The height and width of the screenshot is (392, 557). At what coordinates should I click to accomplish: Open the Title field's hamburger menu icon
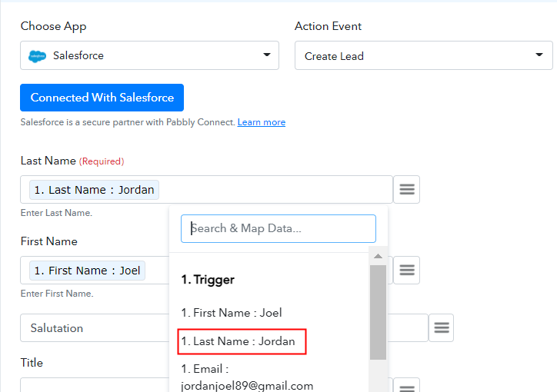(407, 387)
